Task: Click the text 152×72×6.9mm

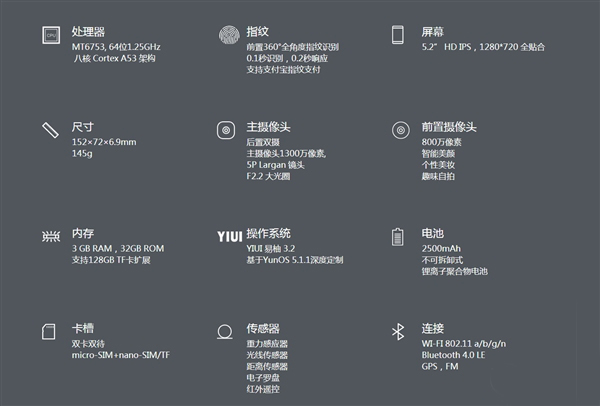Action: pyautogui.click(x=104, y=142)
